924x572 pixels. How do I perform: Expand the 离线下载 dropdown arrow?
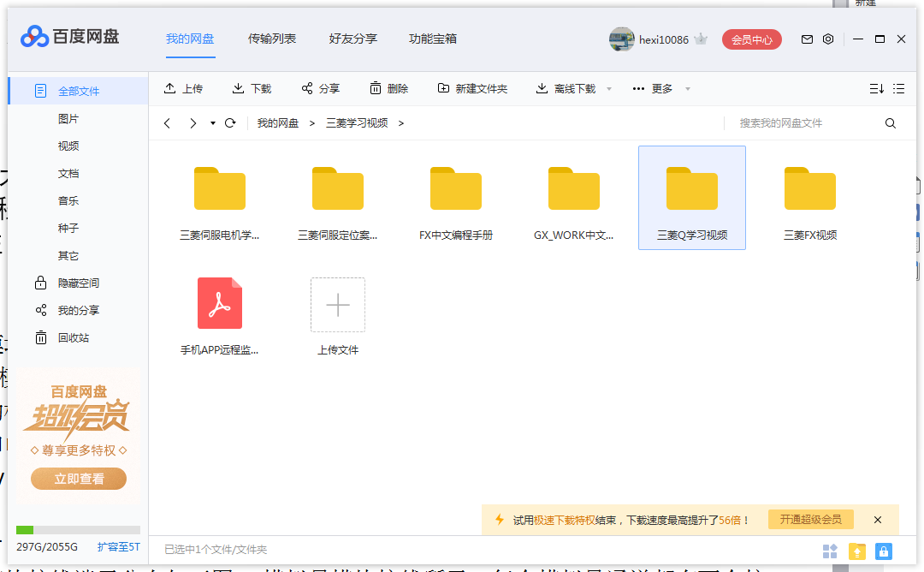click(x=607, y=87)
